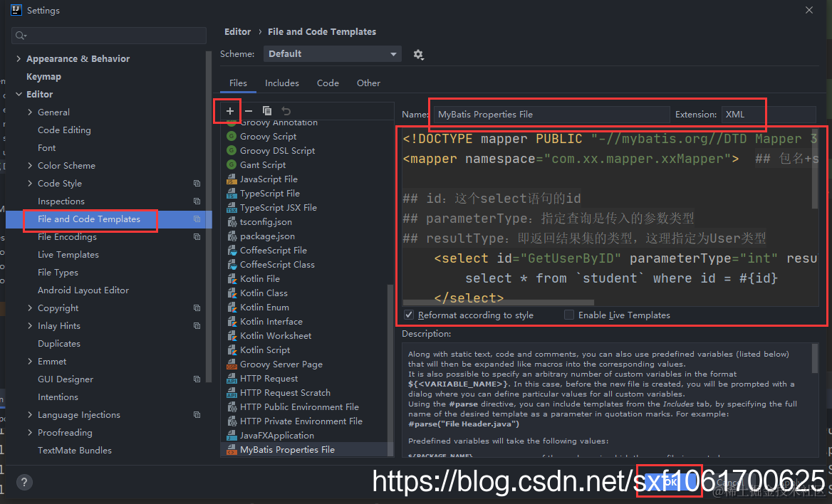
Task: Switch to the Includes tab
Action: (282, 83)
